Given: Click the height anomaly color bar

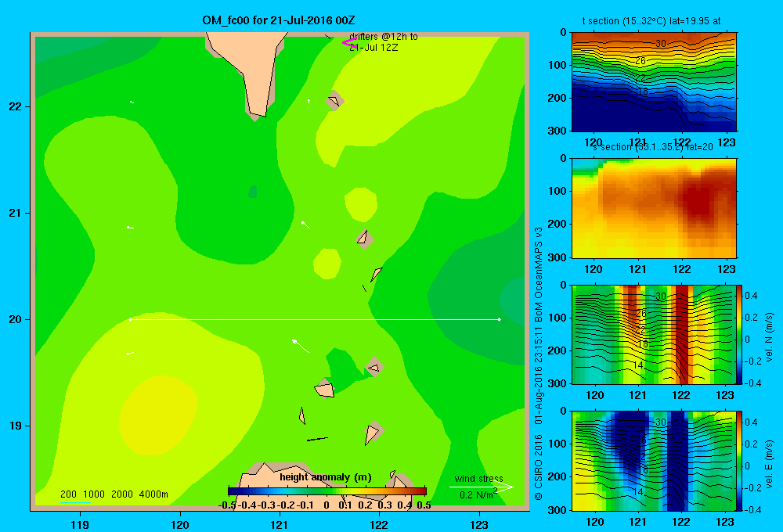Looking at the screenshot, I should click(x=327, y=491).
